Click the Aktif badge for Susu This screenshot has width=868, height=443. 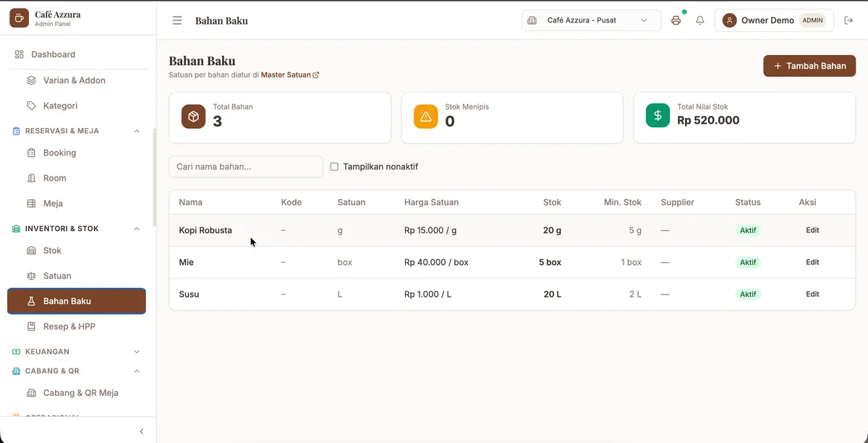[x=748, y=295]
